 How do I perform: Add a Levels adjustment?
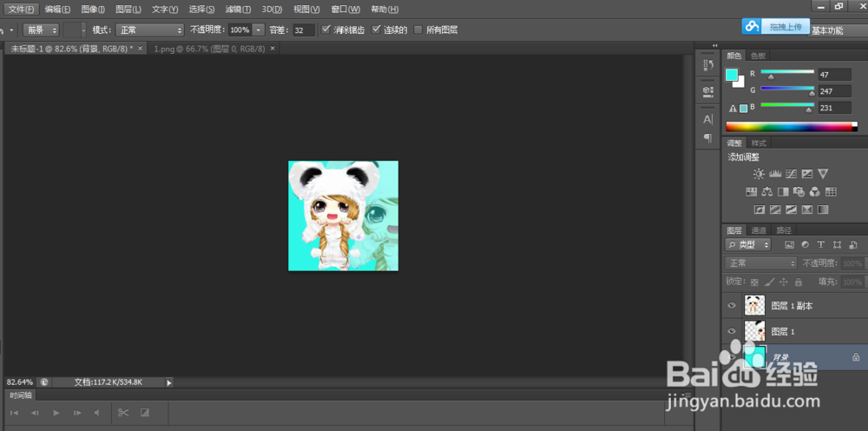[x=775, y=174]
